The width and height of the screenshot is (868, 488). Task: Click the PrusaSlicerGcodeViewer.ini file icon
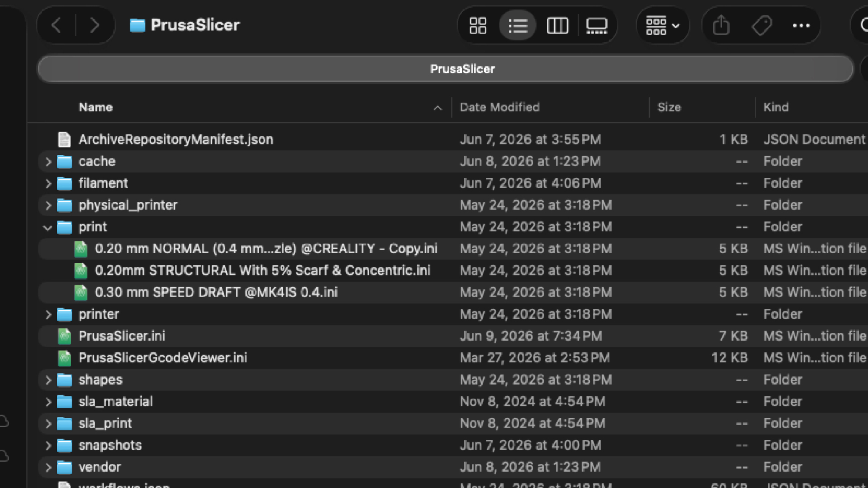click(64, 358)
